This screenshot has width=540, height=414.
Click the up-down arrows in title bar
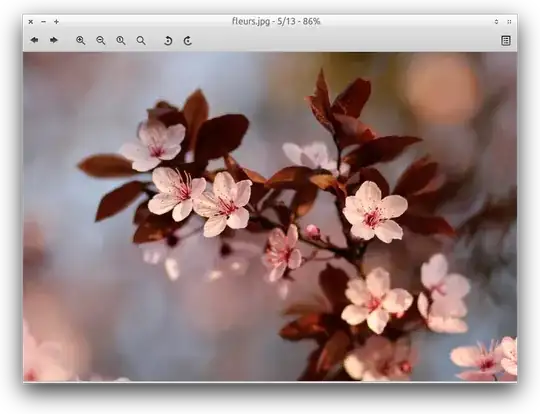click(x=496, y=21)
